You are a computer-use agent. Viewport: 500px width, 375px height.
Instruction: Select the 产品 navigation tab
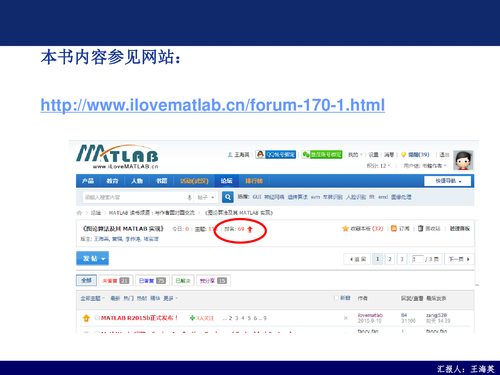(88, 181)
